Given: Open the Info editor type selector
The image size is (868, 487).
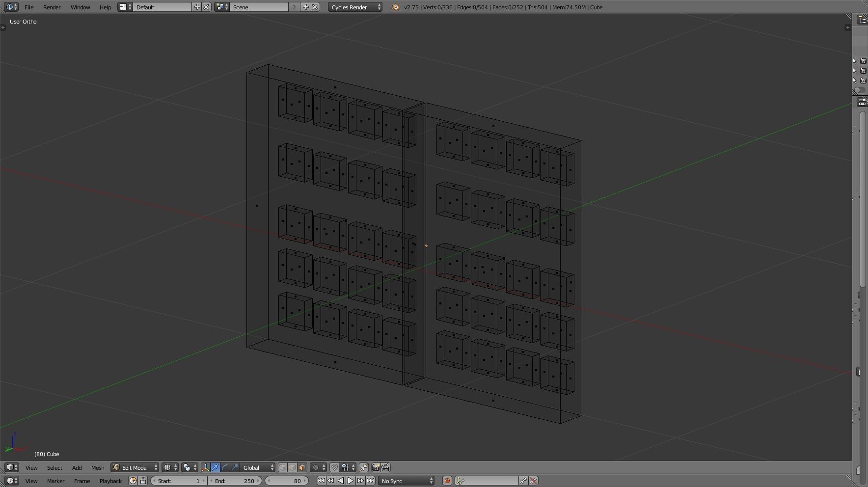Looking at the screenshot, I should click(x=12, y=7).
